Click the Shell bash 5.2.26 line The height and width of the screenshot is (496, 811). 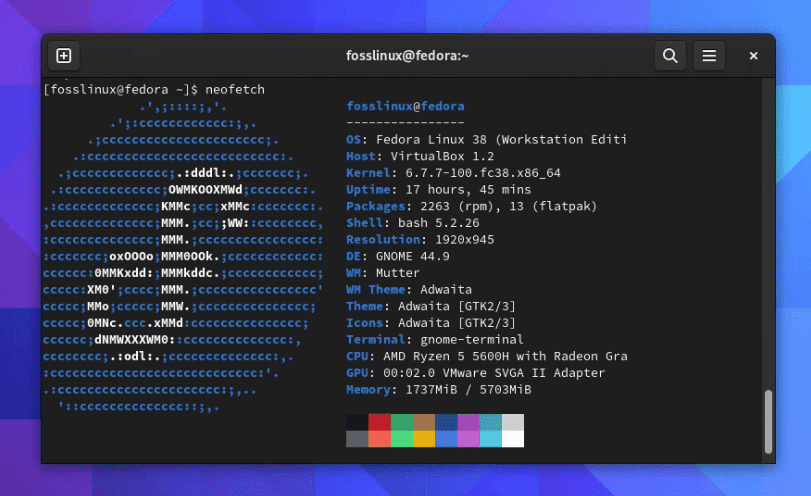tap(413, 223)
